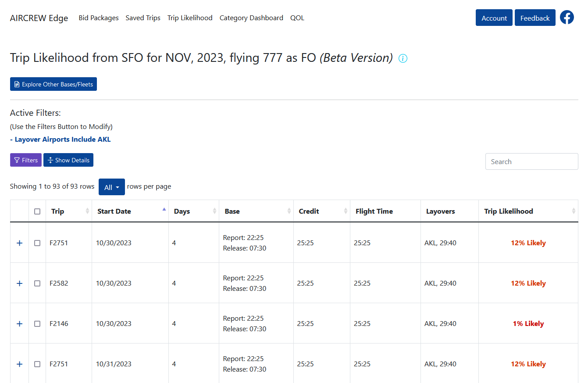Click the active filter text Layover Airports Include AKL
588x383 pixels.
pos(61,140)
